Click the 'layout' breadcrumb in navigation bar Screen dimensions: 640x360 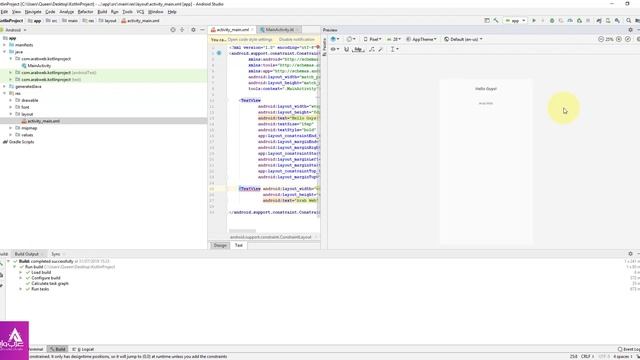108,20
